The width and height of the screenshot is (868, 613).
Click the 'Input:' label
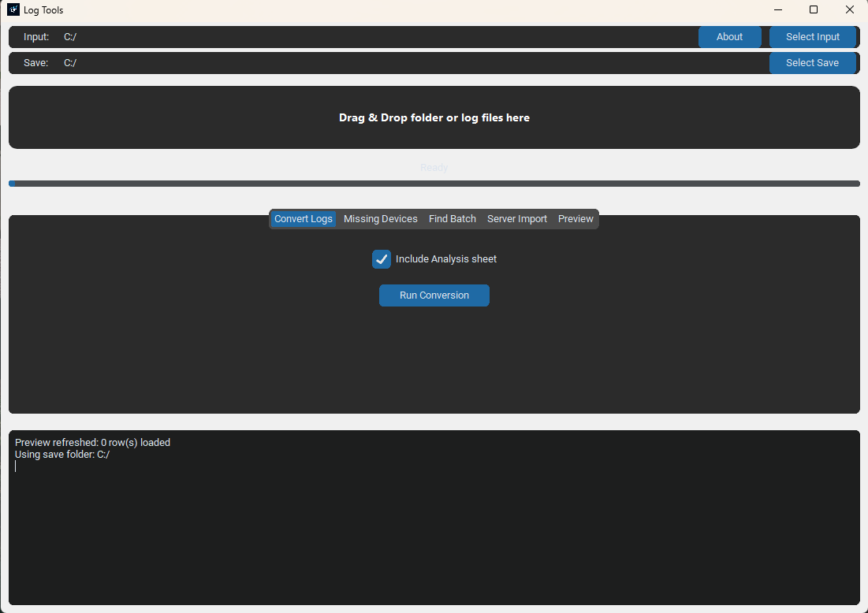pyautogui.click(x=36, y=37)
